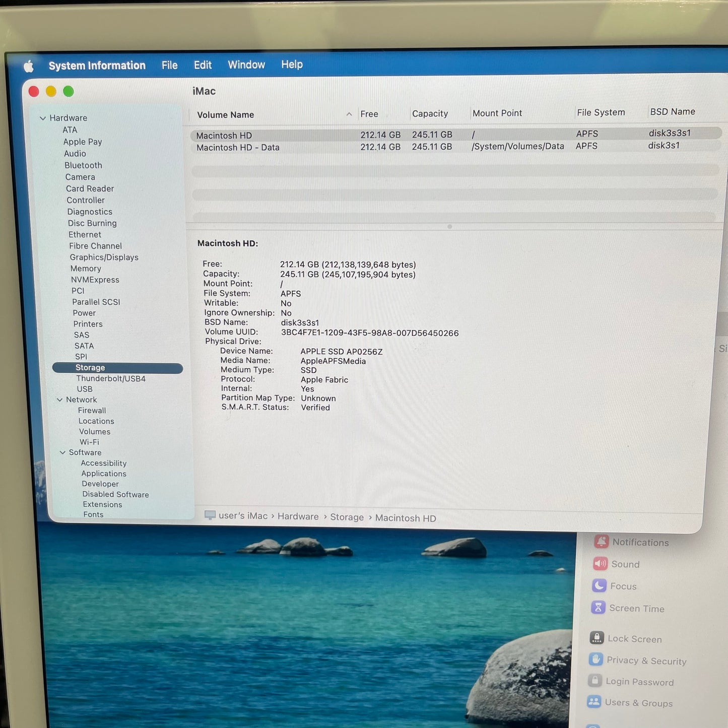Select PCI in the sidebar
This screenshot has width=728, height=728.
point(78,291)
